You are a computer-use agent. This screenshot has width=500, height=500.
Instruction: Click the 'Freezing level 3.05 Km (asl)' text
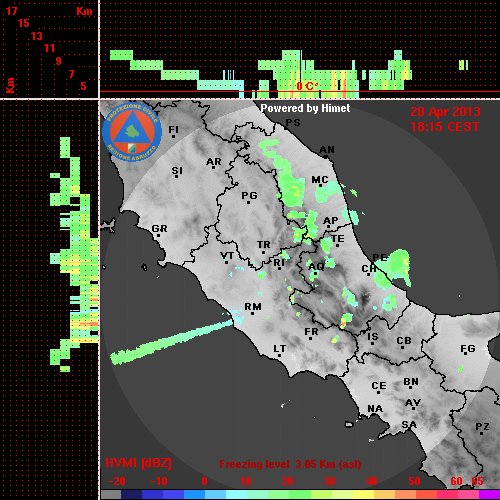pyautogui.click(x=290, y=464)
